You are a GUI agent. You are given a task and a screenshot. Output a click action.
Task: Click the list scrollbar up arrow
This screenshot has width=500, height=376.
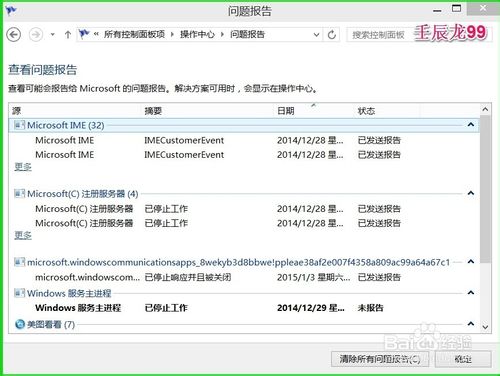486,109
